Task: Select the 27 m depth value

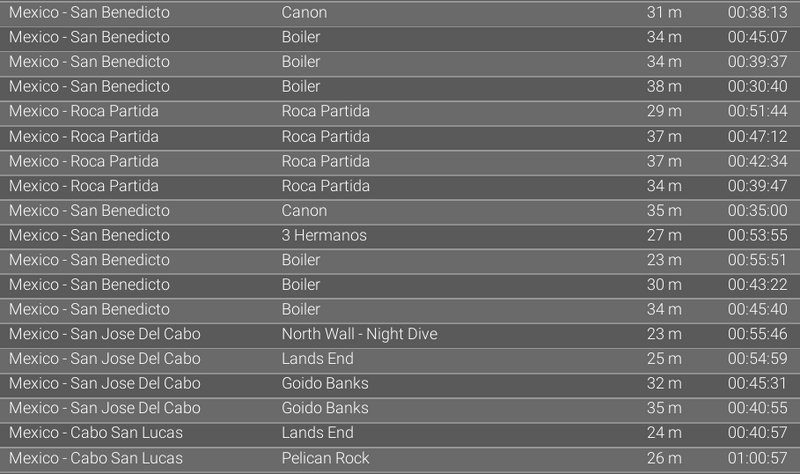Action: click(x=664, y=235)
